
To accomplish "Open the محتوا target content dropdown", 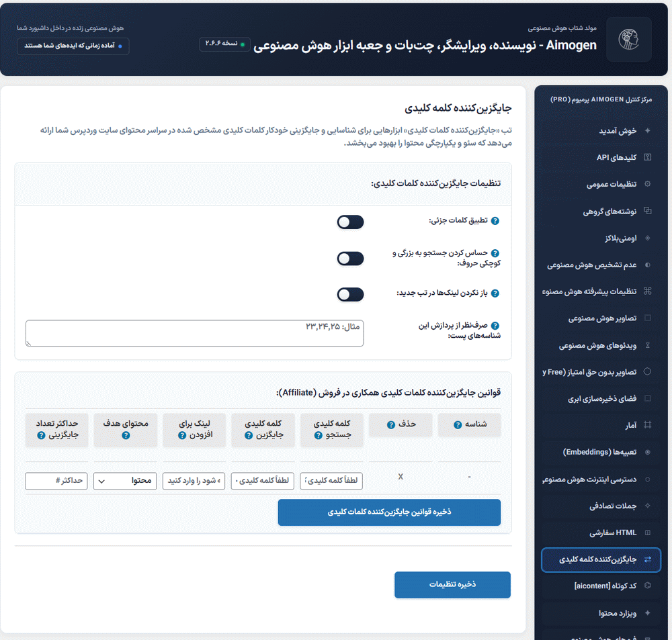I will click(x=124, y=481).
